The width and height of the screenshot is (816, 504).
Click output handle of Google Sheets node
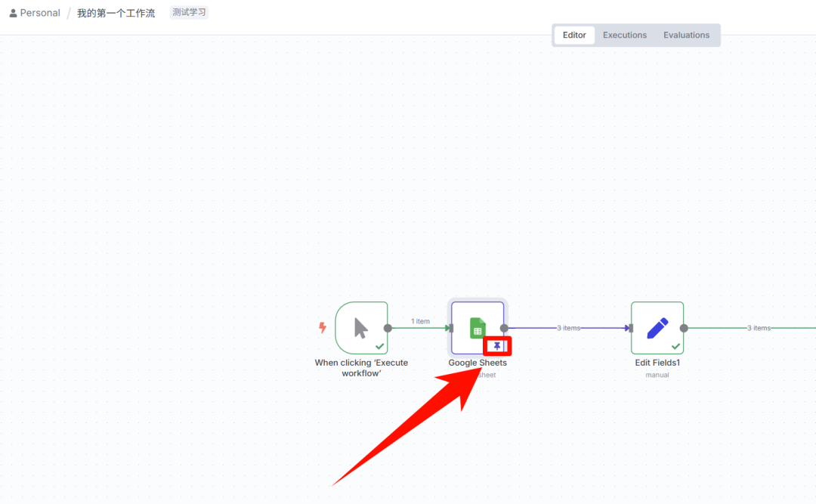pyautogui.click(x=504, y=328)
